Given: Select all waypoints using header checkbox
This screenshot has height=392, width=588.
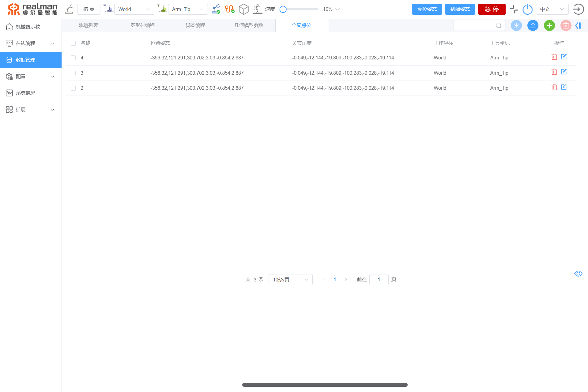Looking at the screenshot, I should 73,43.
